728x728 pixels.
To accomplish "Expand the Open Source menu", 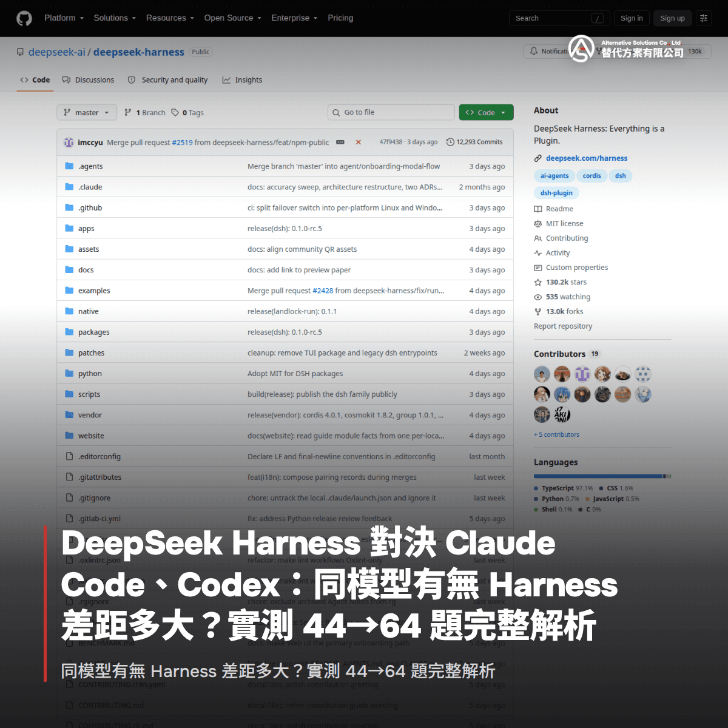I will click(232, 18).
